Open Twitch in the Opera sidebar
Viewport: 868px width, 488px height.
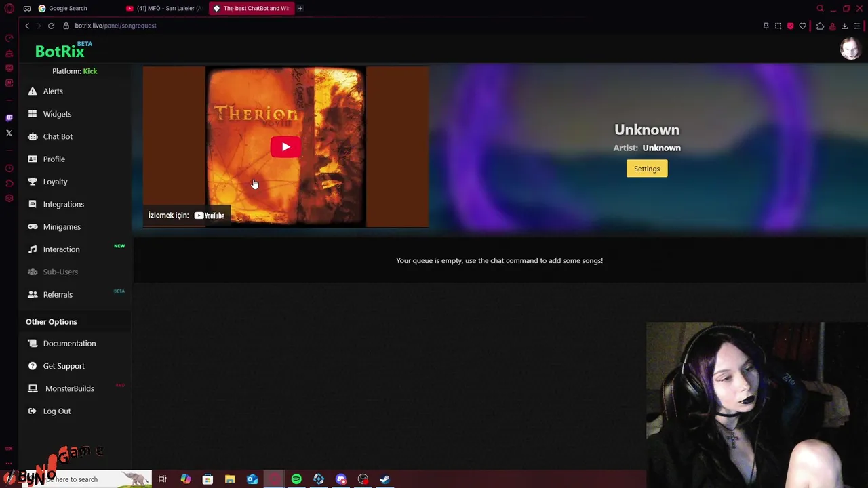pyautogui.click(x=9, y=118)
